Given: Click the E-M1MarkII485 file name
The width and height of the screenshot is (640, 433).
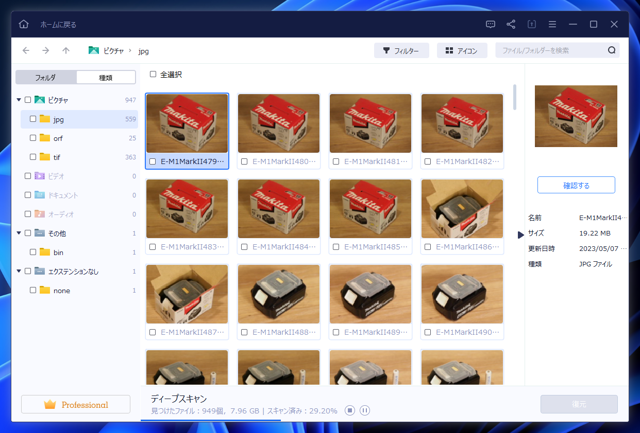Looking at the screenshot, I should coord(376,247).
